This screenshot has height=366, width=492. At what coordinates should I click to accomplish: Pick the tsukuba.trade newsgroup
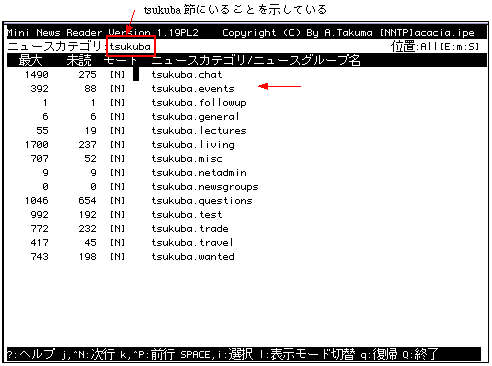(x=190, y=228)
